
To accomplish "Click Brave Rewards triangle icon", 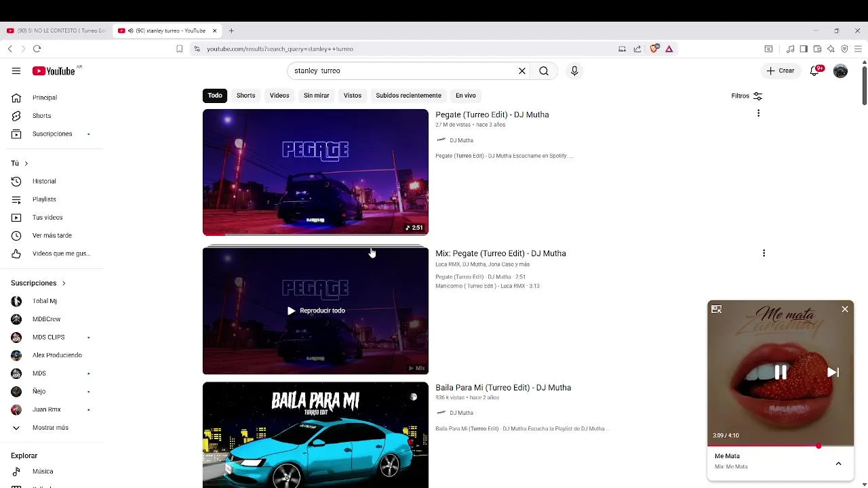I will pos(669,49).
